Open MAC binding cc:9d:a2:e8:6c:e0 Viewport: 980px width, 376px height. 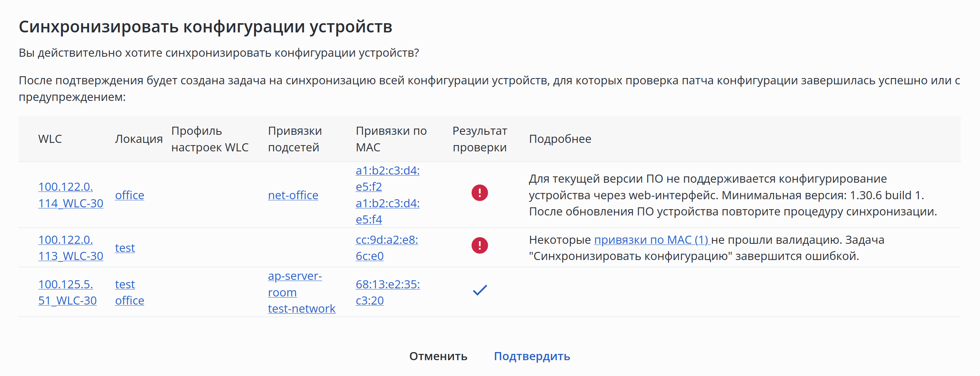pyautogui.click(x=387, y=248)
